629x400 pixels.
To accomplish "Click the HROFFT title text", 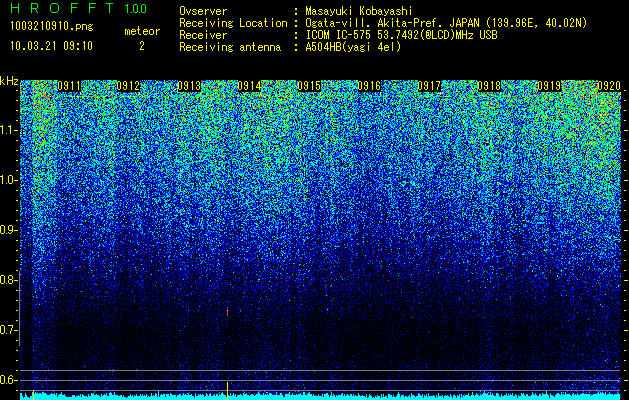I will [63, 8].
